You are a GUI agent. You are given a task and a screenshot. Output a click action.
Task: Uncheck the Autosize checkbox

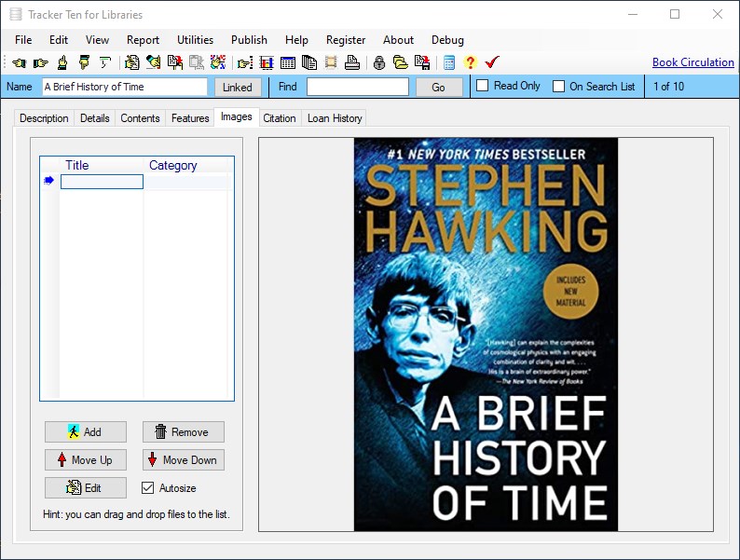[147, 488]
